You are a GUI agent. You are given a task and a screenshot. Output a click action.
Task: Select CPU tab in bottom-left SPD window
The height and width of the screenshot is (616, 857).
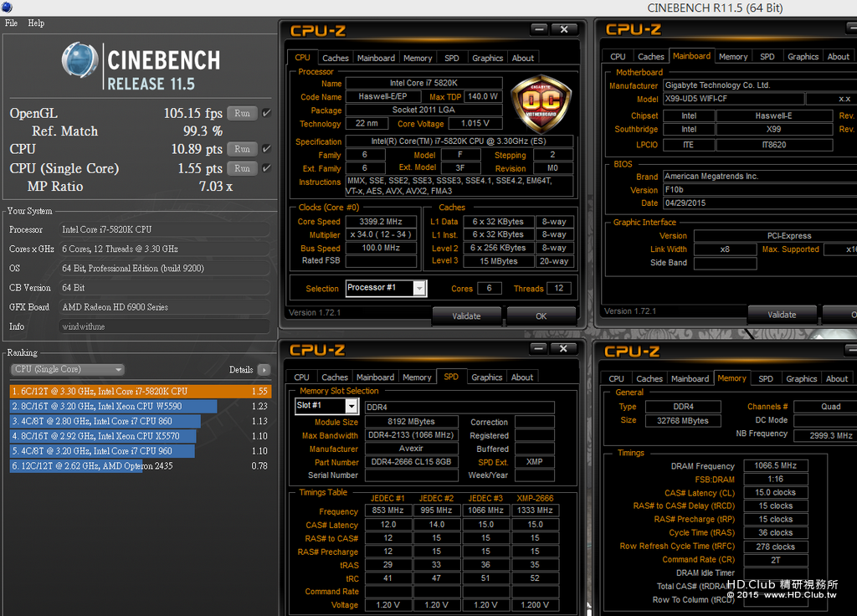coord(301,377)
